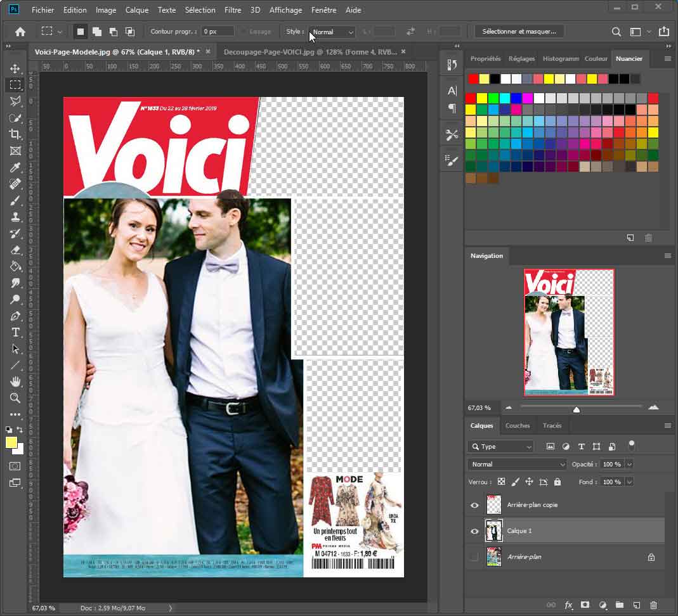Select the History Brush tool

tap(15, 233)
